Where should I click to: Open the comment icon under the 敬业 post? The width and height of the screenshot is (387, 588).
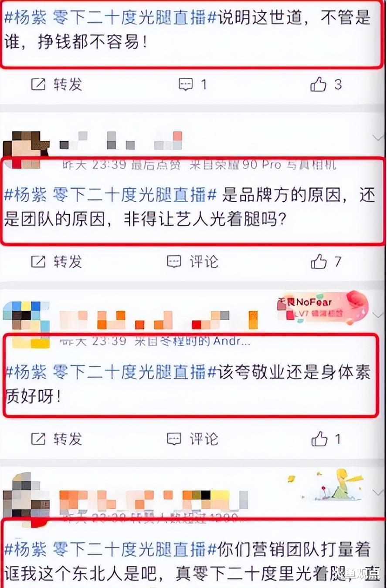click(x=174, y=439)
